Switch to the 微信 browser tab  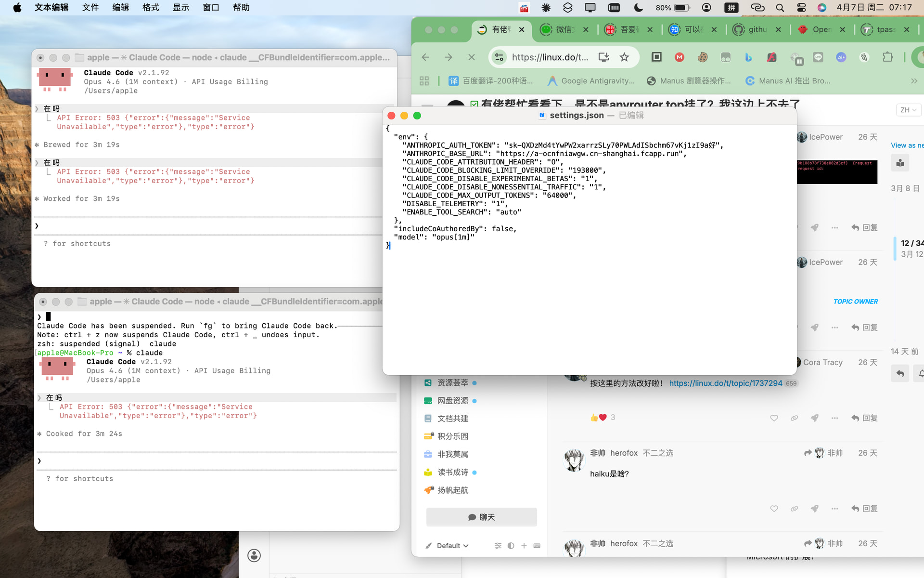coord(565,29)
